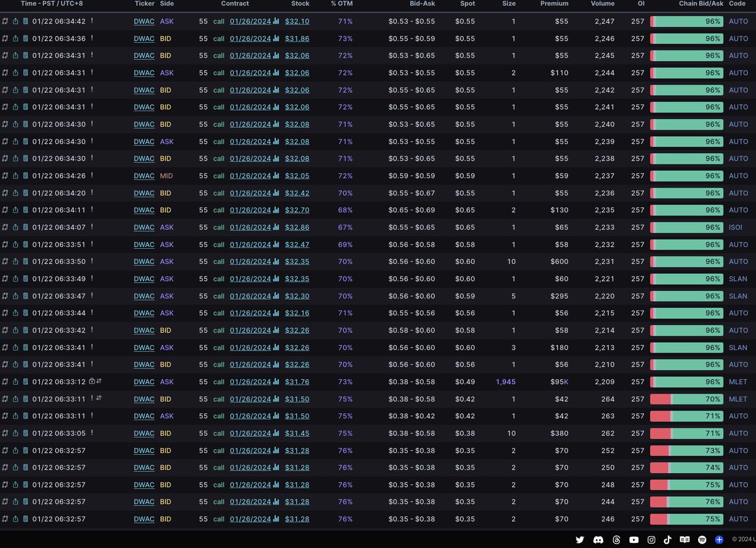Click the share icon on 06:34:36 row

point(16,38)
